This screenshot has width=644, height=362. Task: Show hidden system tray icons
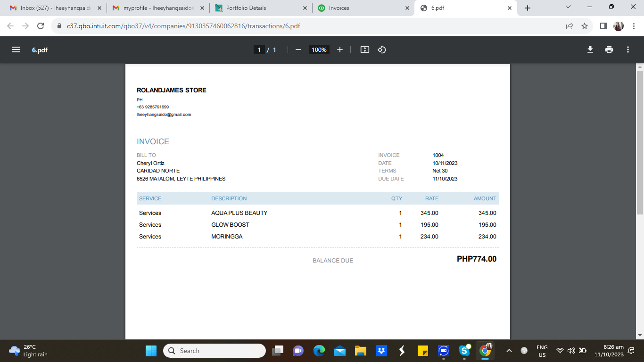pyautogui.click(x=509, y=351)
